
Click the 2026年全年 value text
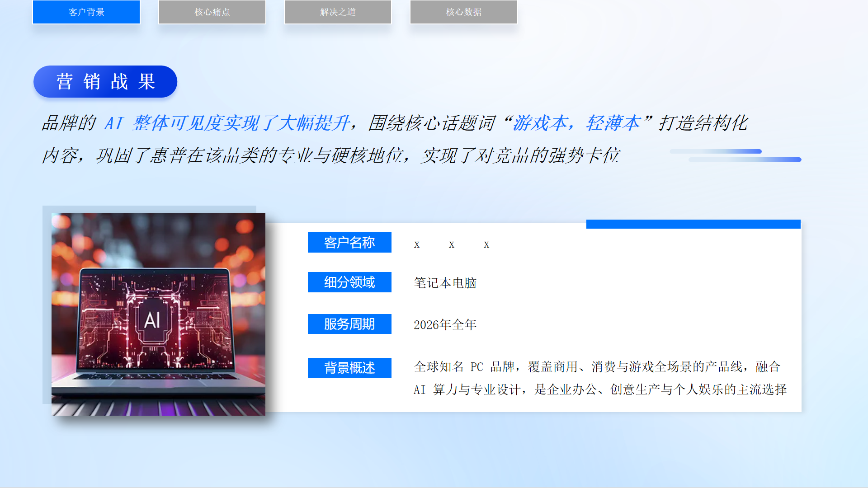coord(445,324)
